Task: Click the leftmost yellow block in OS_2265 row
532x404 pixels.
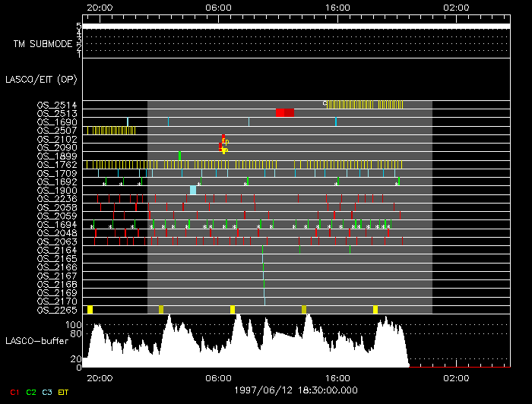Action: click(90, 309)
